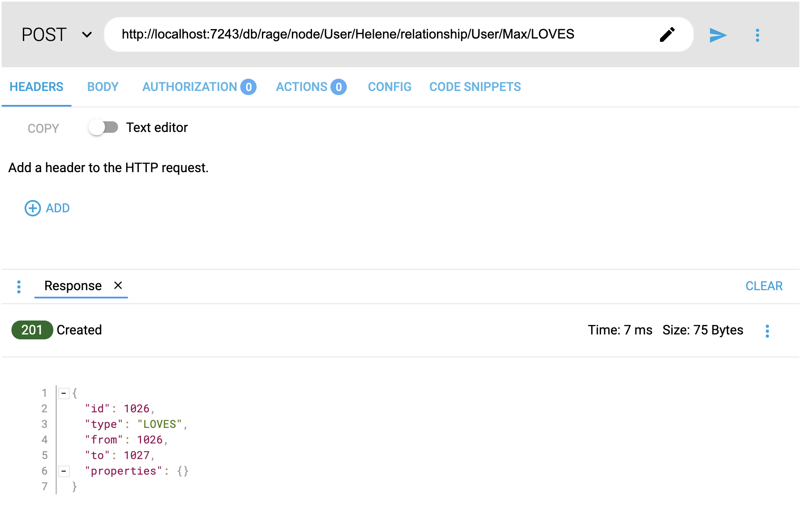Open response details three-dot menu by Size
The image size is (801, 532).
767,331
